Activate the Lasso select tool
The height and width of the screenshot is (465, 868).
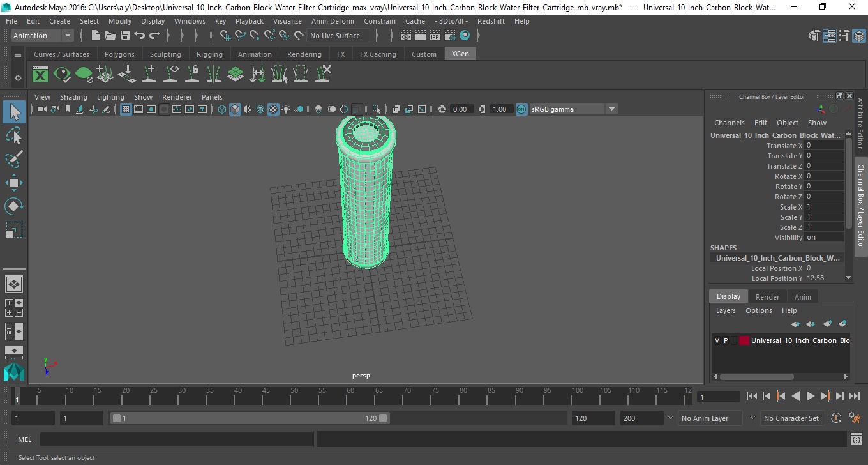click(x=14, y=135)
